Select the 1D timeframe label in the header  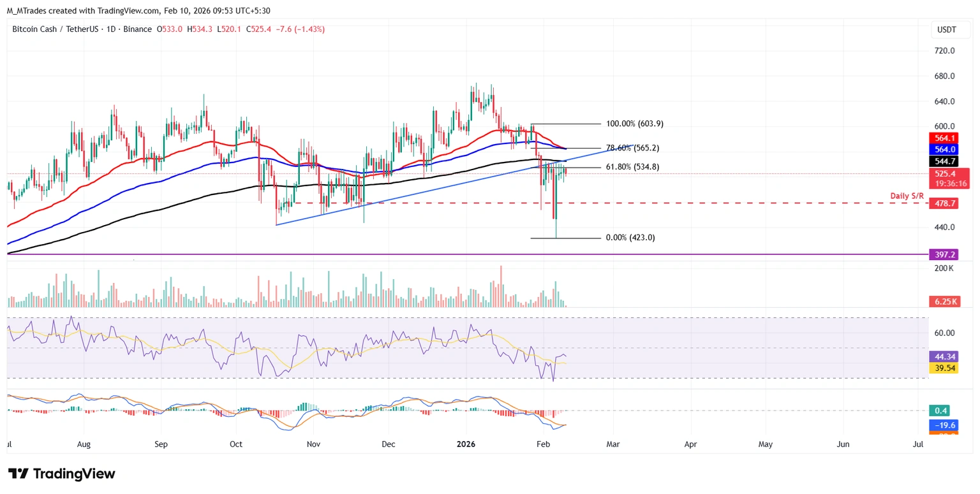(x=108, y=29)
